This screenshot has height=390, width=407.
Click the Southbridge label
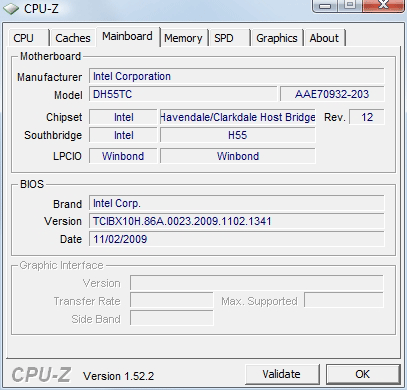(53, 135)
